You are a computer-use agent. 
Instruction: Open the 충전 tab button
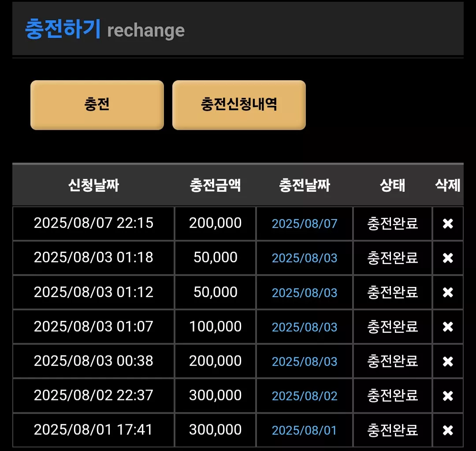pos(97,105)
